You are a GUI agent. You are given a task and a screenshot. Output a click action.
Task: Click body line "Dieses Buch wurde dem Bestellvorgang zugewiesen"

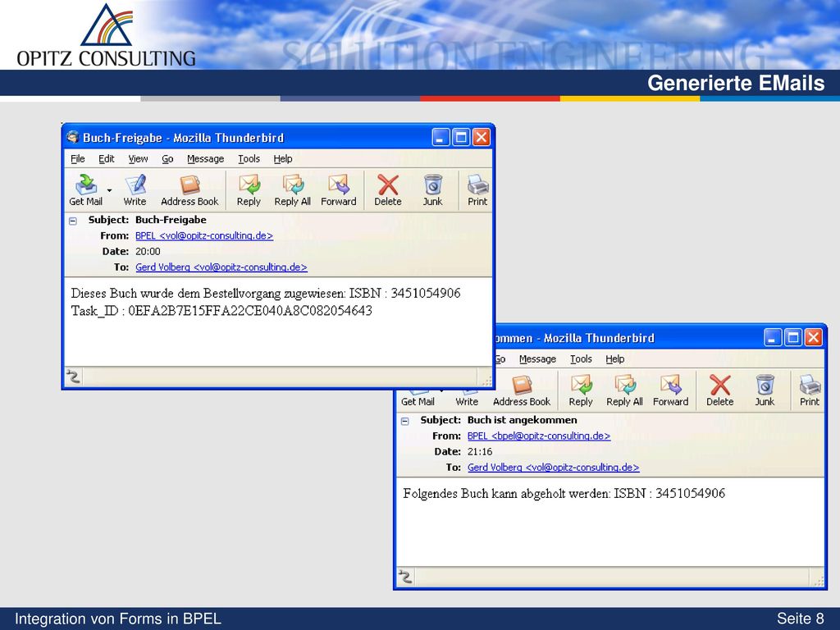click(208, 293)
